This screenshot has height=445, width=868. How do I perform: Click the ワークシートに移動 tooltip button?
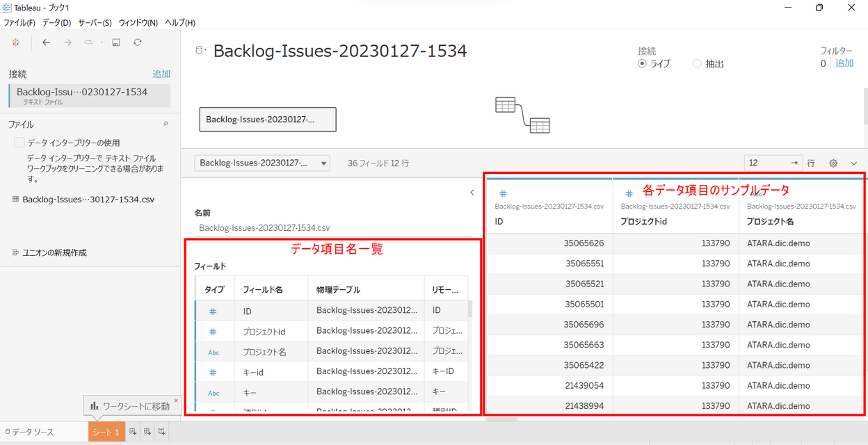pos(131,406)
